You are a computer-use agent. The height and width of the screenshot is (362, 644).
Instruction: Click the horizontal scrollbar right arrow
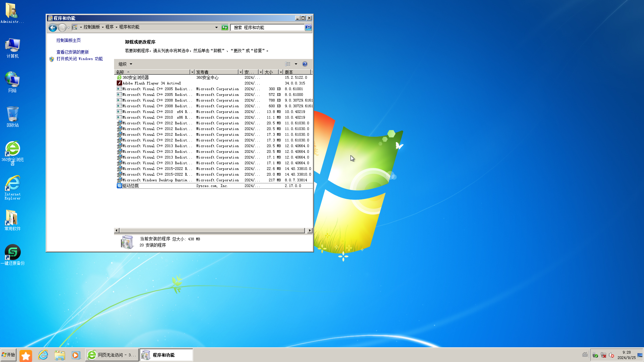(310, 231)
